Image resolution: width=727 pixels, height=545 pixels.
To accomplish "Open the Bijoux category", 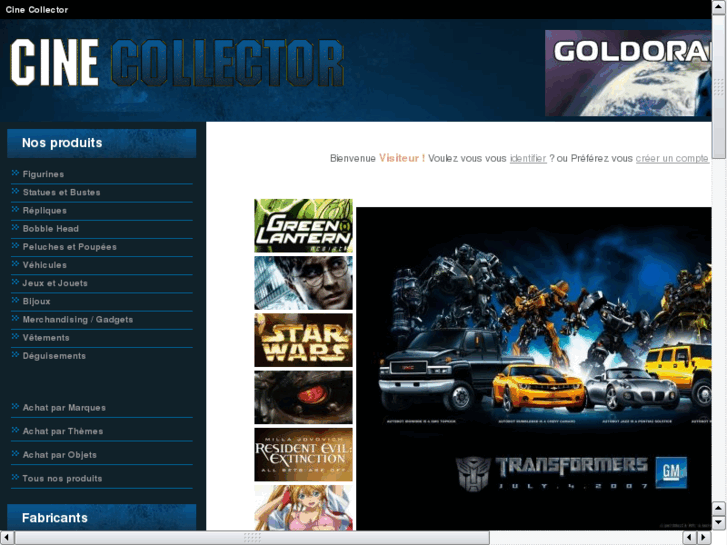I will tap(36, 301).
